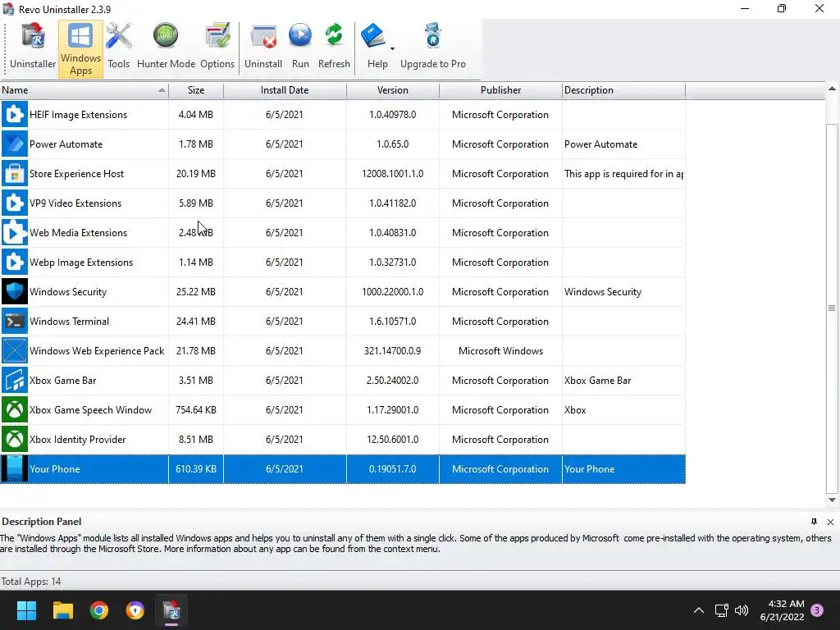840x630 pixels.
Task: Click version '1000.22000.1.0' cell
Action: click(393, 292)
